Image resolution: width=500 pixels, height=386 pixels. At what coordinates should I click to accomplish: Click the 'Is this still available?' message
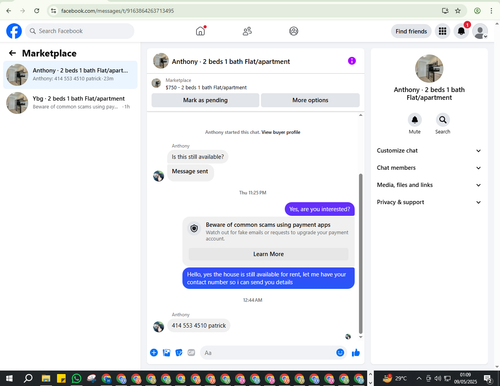[x=198, y=157]
